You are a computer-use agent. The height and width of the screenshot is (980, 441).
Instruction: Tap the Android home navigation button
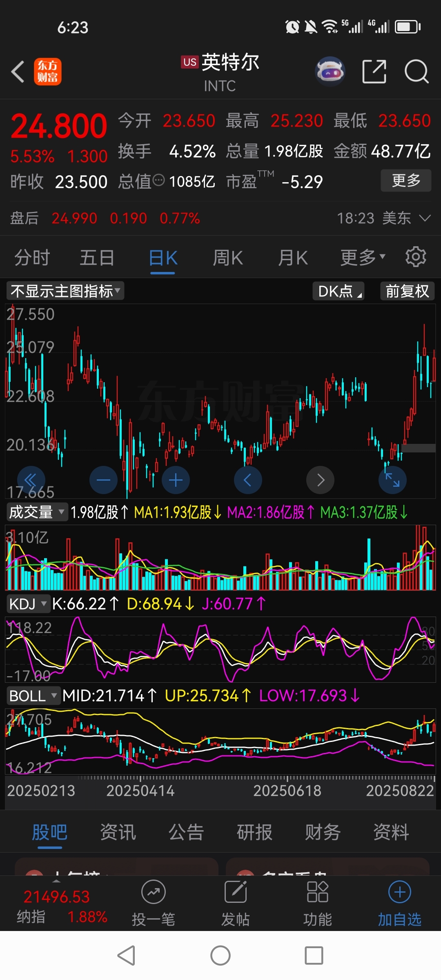[x=220, y=955]
